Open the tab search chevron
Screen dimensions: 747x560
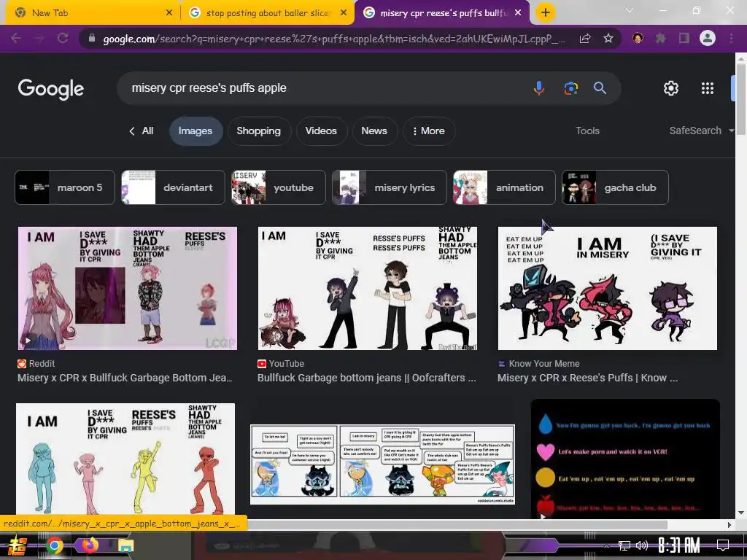pyautogui.click(x=630, y=10)
